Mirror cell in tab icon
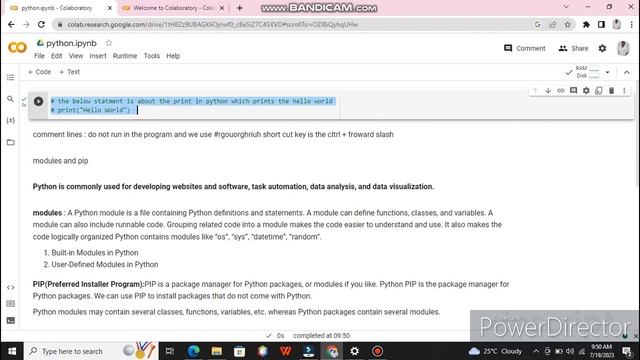 [599, 91]
